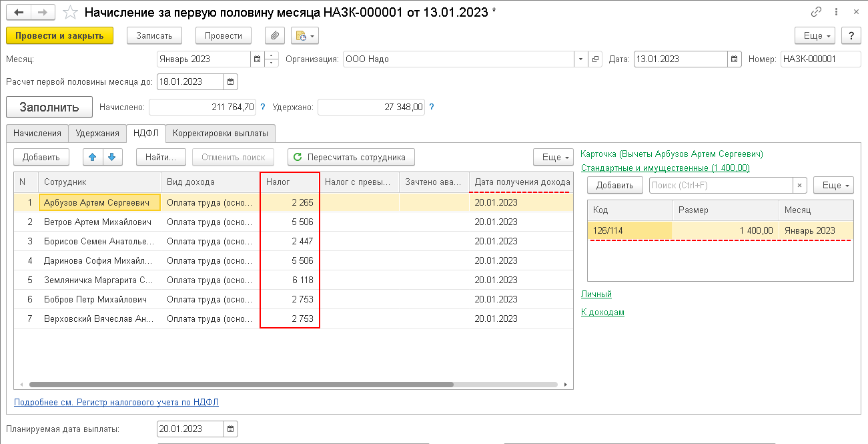Click the Вид дохода column header
Viewport: 868px width, 444px height.
coord(211,182)
